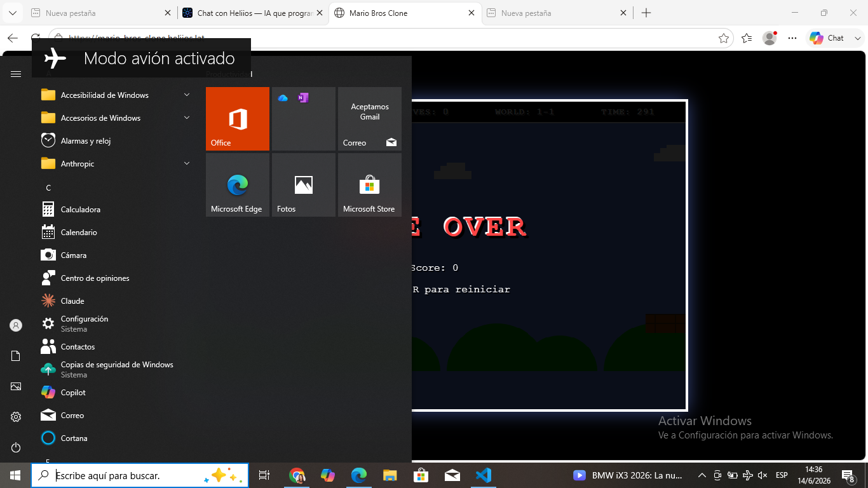Open a new browser tab
The width and height of the screenshot is (868, 488).
coord(646,13)
